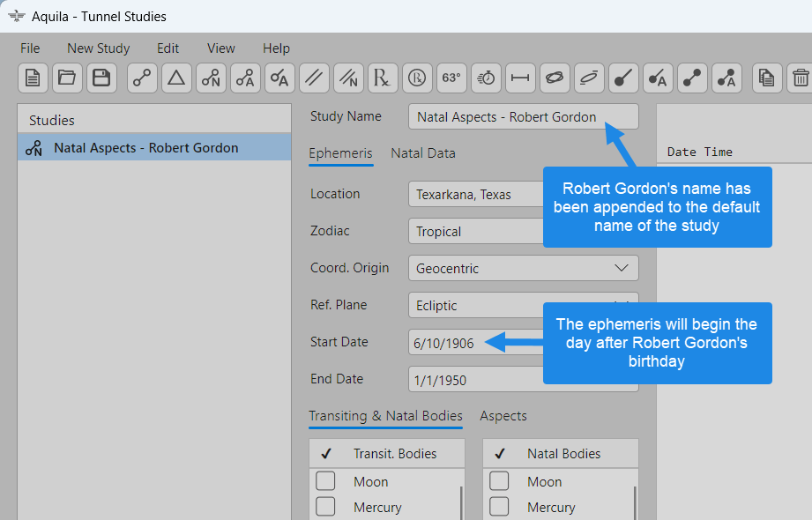Screen dimensions: 812x520
Task: Check the Moon box under Transit. Bodies
Action: tap(325, 481)
